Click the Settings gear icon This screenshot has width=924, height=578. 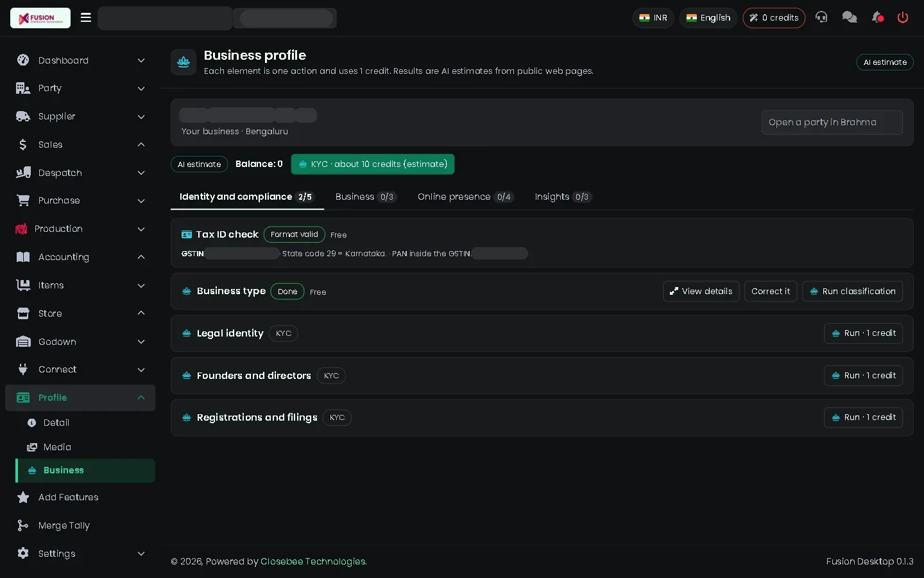tap(23, 554)
